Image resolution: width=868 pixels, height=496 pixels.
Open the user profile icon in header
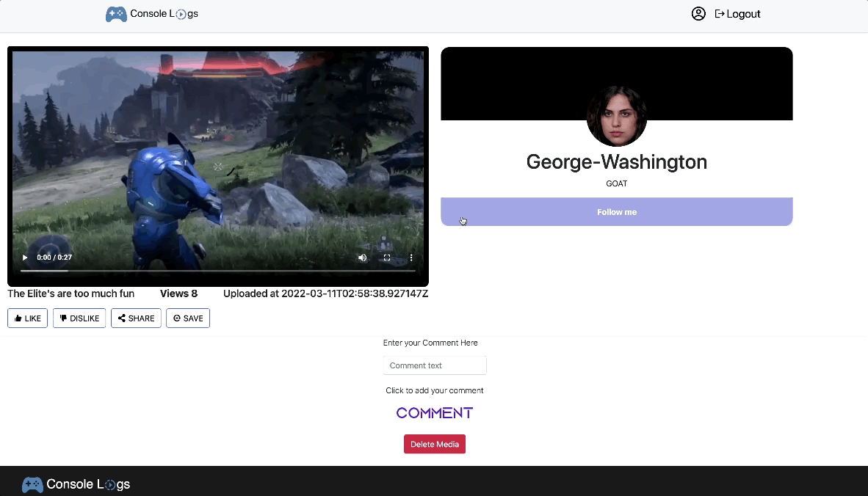[698, 14]
